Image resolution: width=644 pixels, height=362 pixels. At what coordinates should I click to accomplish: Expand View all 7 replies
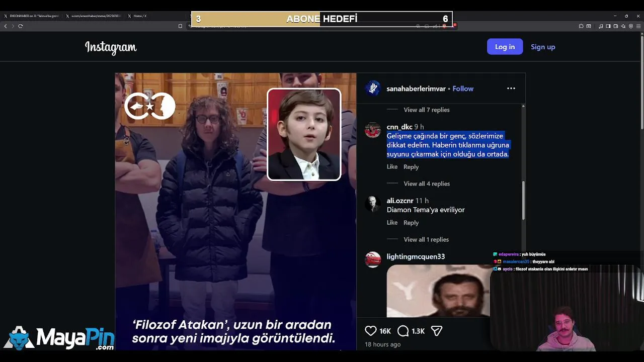(x=427, y=110)
